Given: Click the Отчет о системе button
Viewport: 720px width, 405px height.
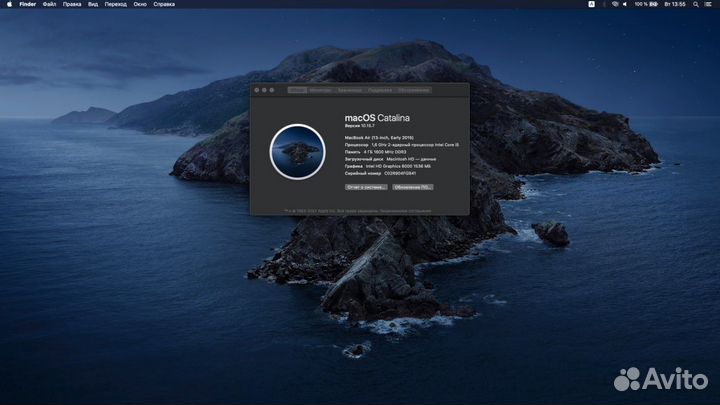Looking at the screenshot, I should pyautogui.click(x=365, y=187).
